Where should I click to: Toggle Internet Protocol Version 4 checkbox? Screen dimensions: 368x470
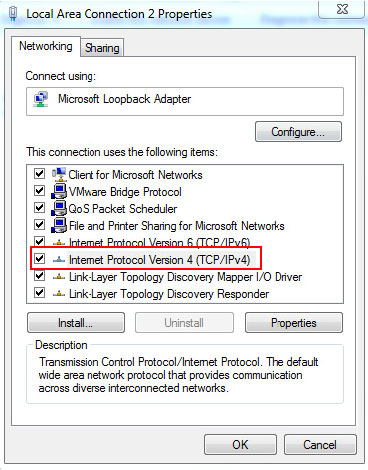coord(39,258)
